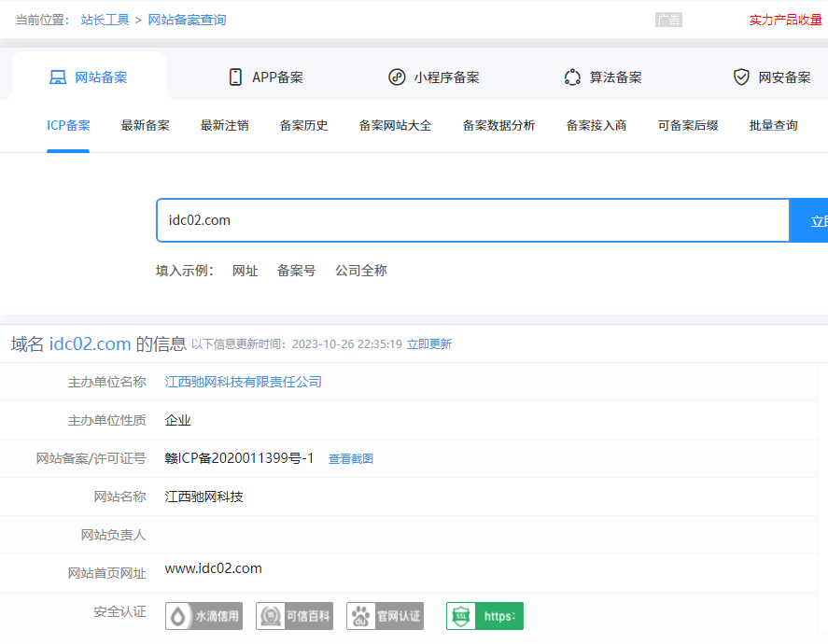Click the 备案号 example link
828x644 pixels.
point(296,271)
